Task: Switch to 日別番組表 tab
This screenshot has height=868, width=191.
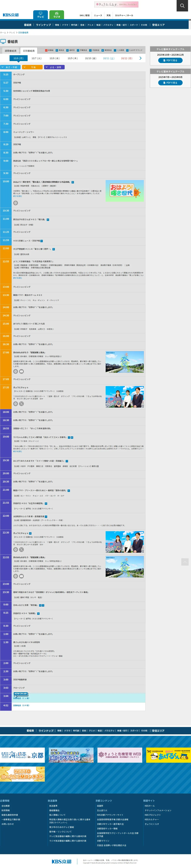Action: 29,51
